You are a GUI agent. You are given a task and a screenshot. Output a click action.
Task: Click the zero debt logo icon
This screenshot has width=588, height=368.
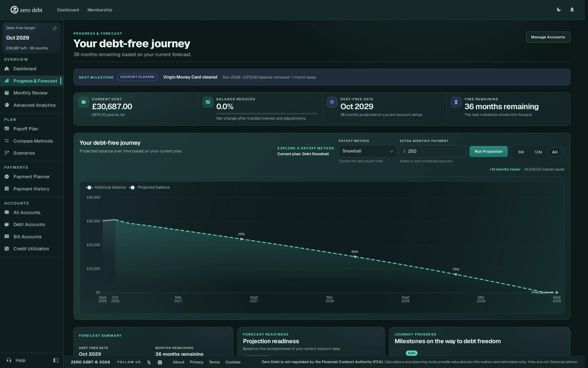pyautogui.click(x=14, y=10)
